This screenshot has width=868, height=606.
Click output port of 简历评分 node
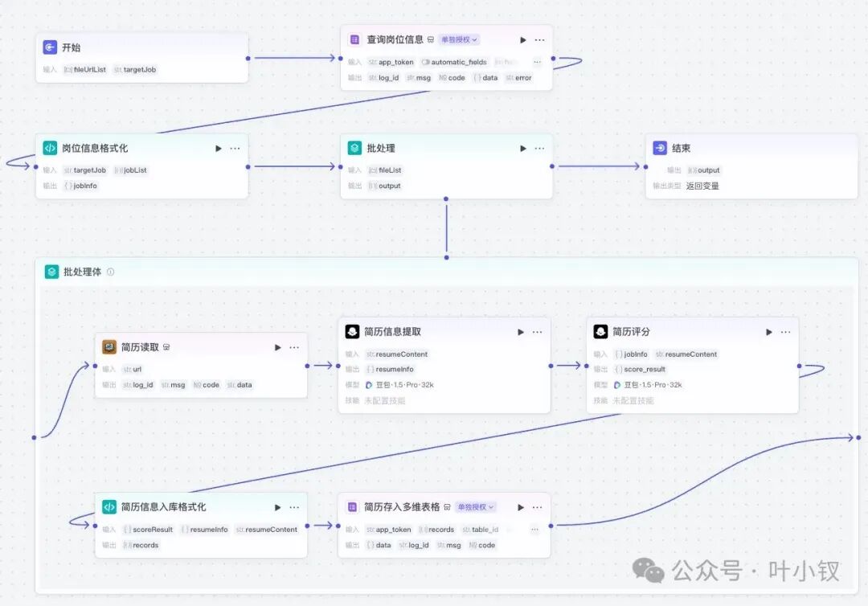point(800,366)
